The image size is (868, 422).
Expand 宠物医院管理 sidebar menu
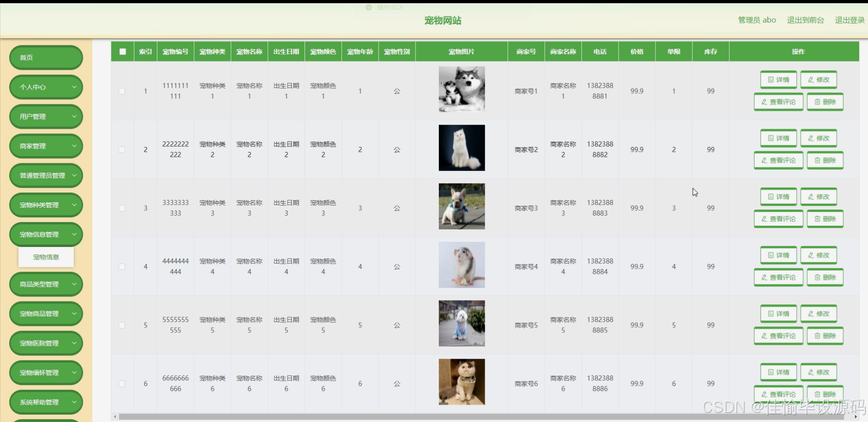[x=46, y=343]
